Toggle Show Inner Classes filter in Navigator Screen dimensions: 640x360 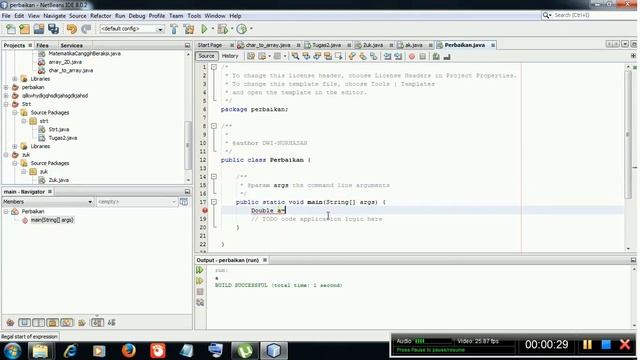click(x=67, y=323)
